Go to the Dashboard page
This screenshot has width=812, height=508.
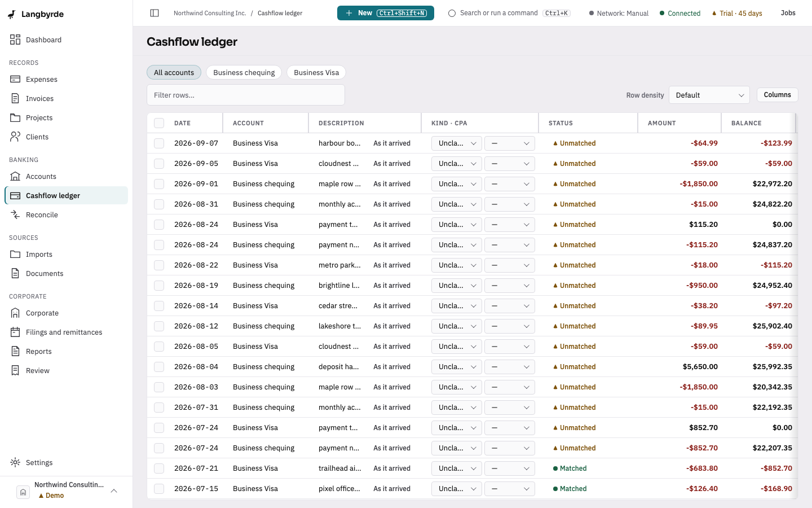tap(67, 40)
